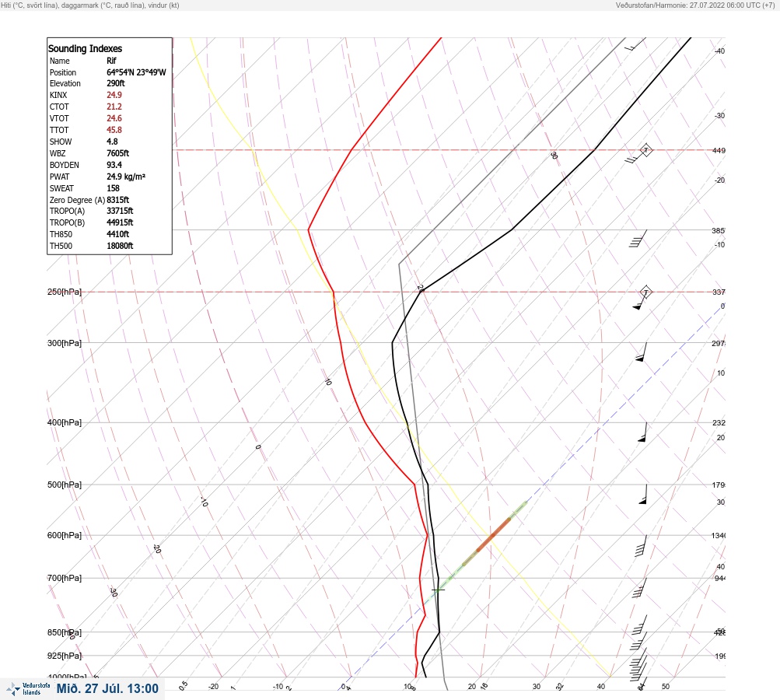Click the wind barb at 400 hPa
Screen dimensions: 780x700
click(642, 432)
